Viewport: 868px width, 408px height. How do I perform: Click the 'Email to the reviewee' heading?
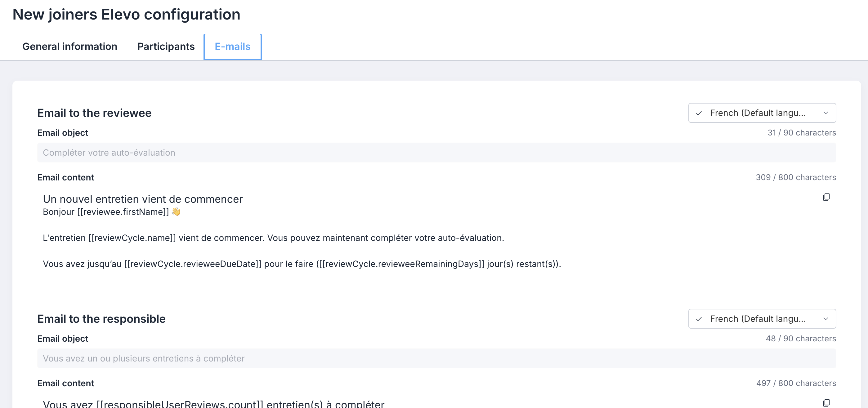pos(94,113)
